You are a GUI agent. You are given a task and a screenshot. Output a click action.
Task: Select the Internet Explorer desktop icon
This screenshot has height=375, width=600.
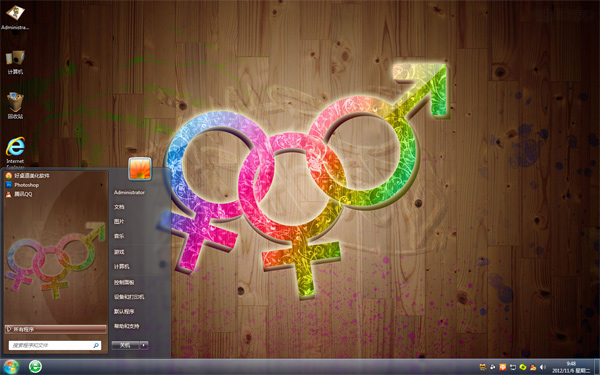tap(15, 152)
